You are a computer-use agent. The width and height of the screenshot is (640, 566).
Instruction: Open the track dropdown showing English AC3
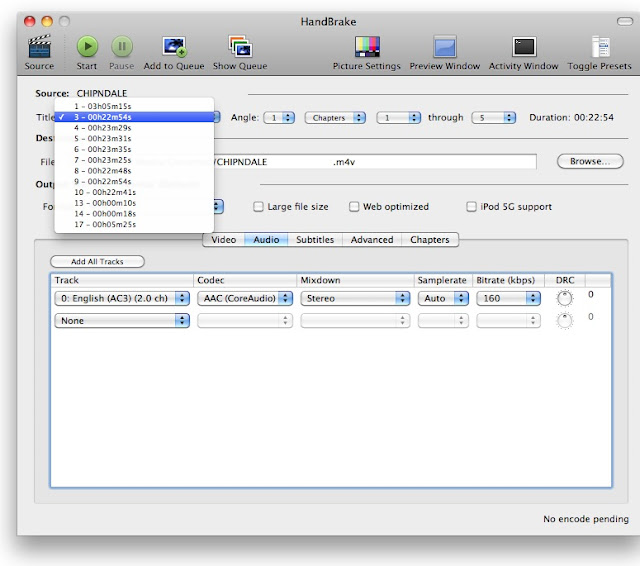(122, 298)
